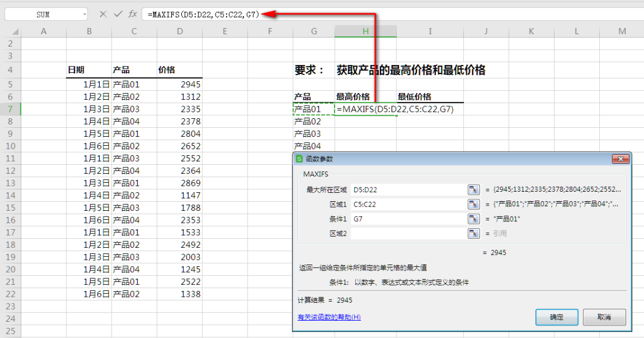Click the 最大所在区域 field with D5:D22

coord(408,189)
